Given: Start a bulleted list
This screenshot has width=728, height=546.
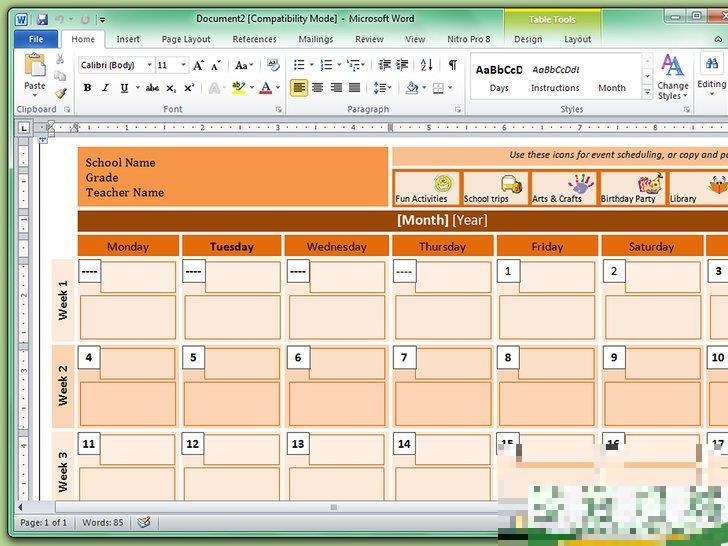Looking at the screenshot, I should [x=299, y=65].
